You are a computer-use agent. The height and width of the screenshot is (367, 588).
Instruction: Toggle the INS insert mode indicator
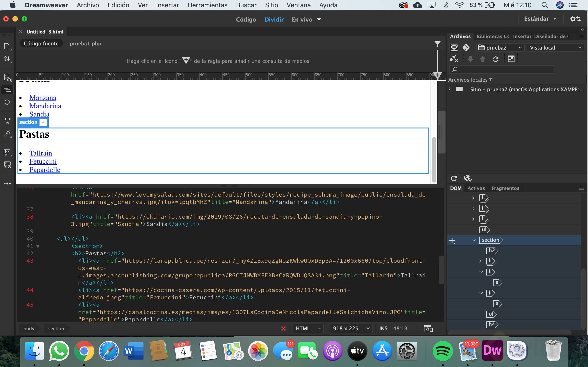tap(383, 329)
